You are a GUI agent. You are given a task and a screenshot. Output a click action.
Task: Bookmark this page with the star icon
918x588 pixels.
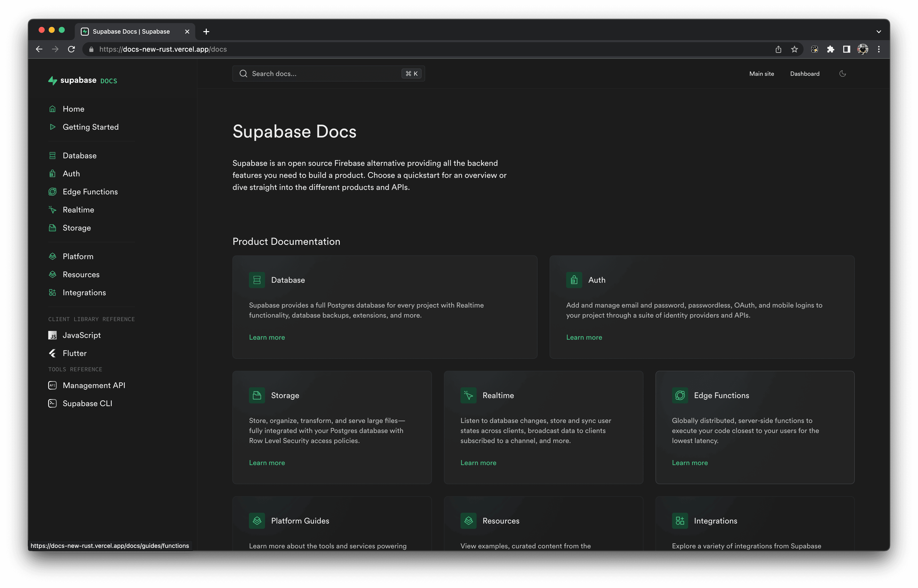click(794, 49)
